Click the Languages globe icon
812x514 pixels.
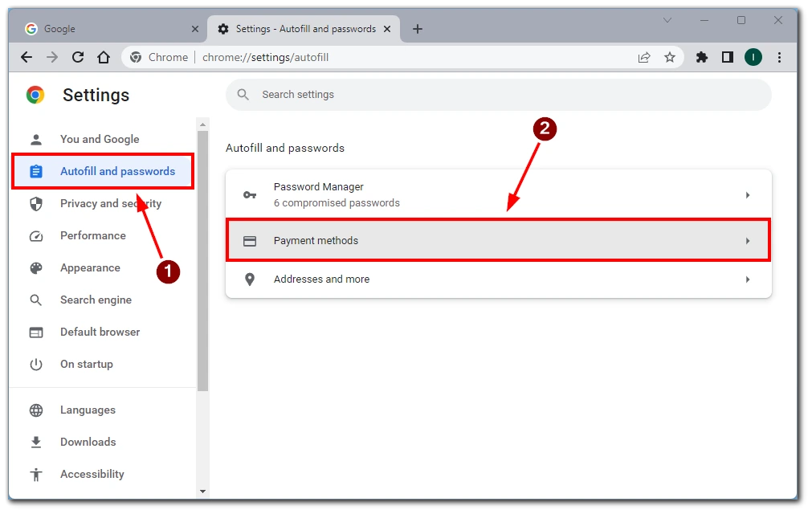point(35,410)
